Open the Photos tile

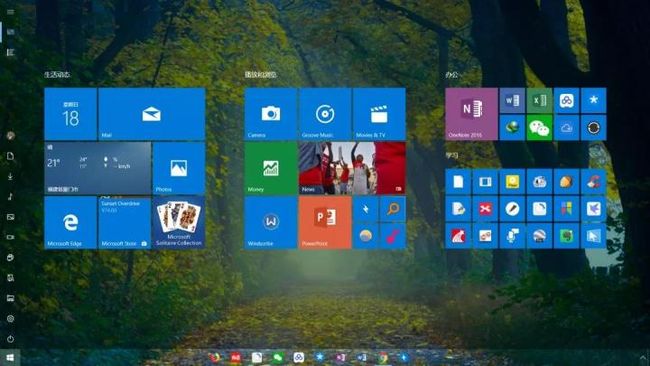[x=179, y=168]
